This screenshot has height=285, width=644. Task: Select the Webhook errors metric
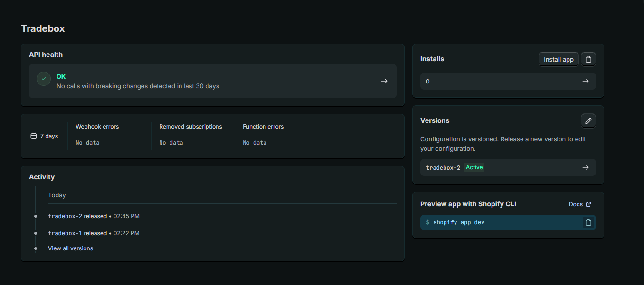click(x=97, y=127)
